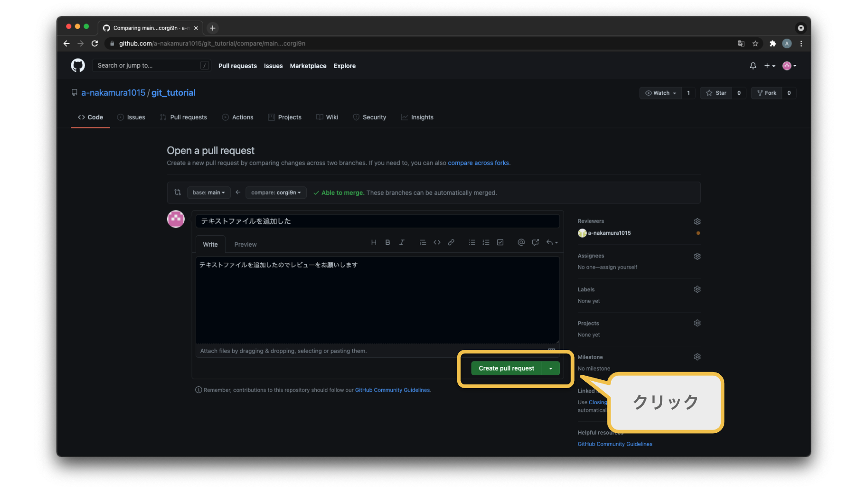The image size is (868, 488).
Task: Switch to the Preview tab
Action: click(x=245, y=244)
